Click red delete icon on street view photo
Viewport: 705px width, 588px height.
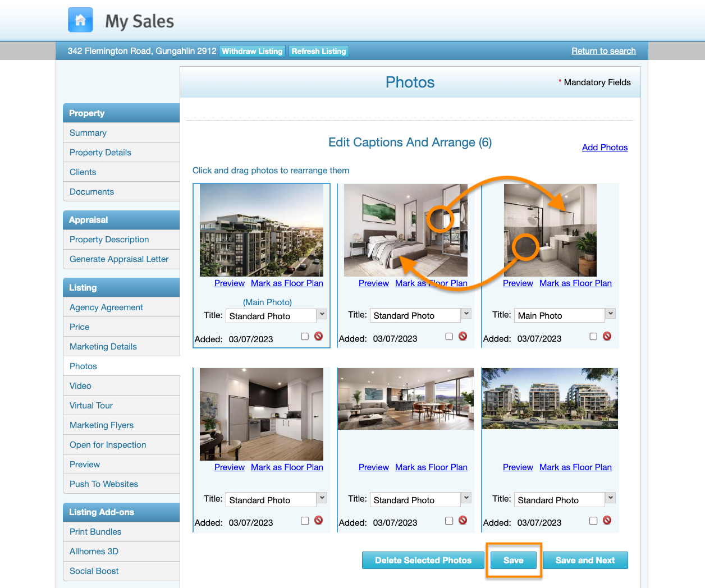[x=607, y=520]
